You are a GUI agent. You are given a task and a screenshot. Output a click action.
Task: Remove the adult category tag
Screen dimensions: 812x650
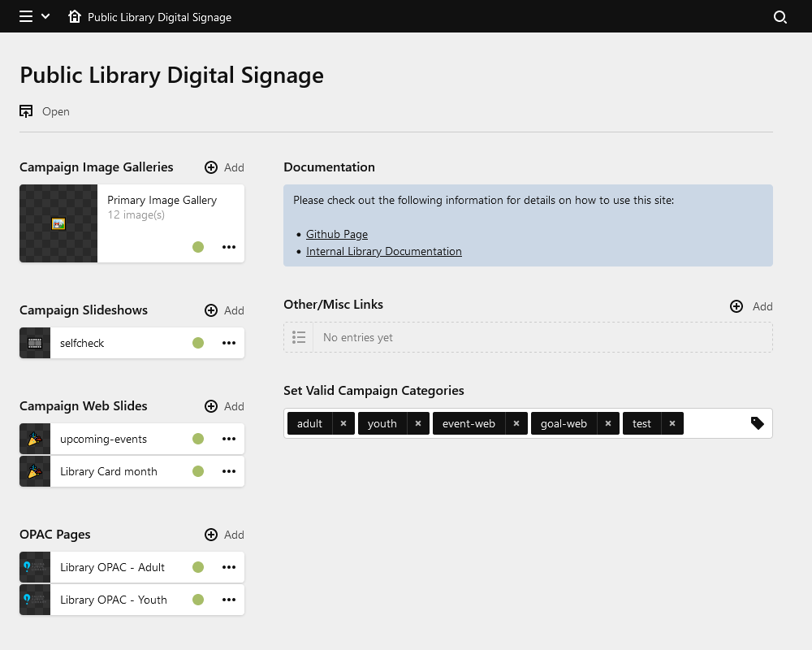pyautogui.click(x=343, y=423)
